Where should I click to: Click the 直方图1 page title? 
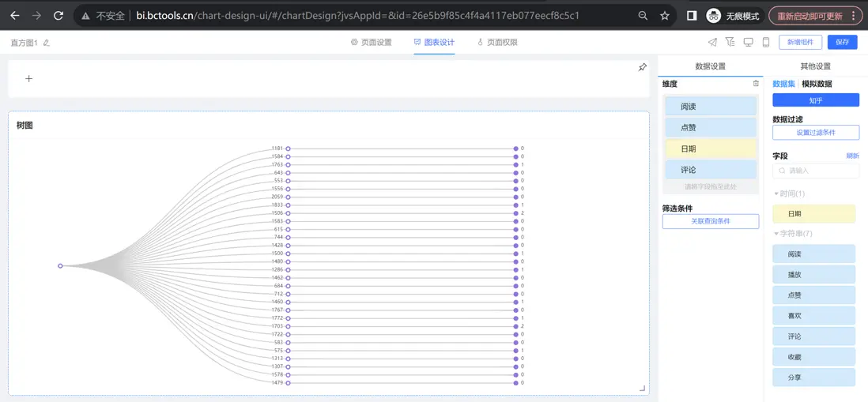coord(25,43)
